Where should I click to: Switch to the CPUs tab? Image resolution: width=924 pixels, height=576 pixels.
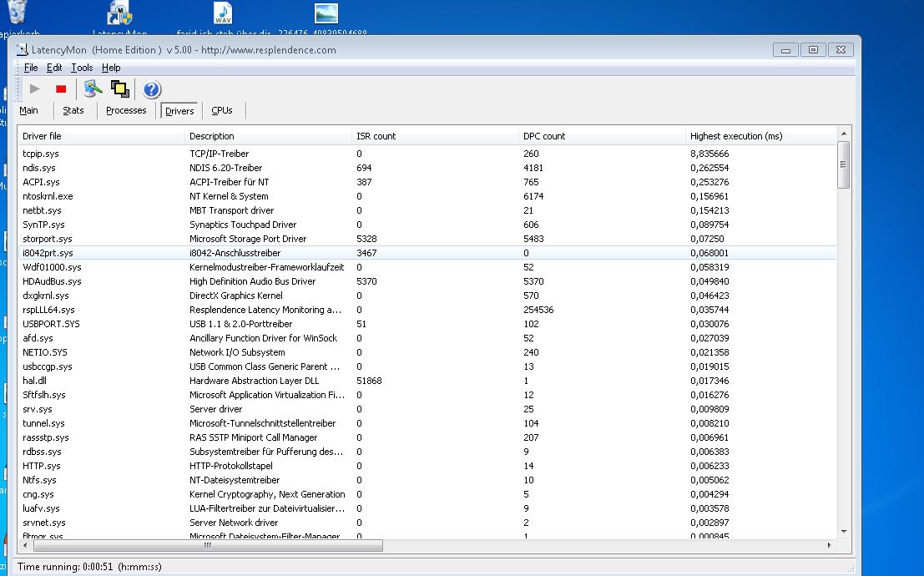(x=221, y=110)
